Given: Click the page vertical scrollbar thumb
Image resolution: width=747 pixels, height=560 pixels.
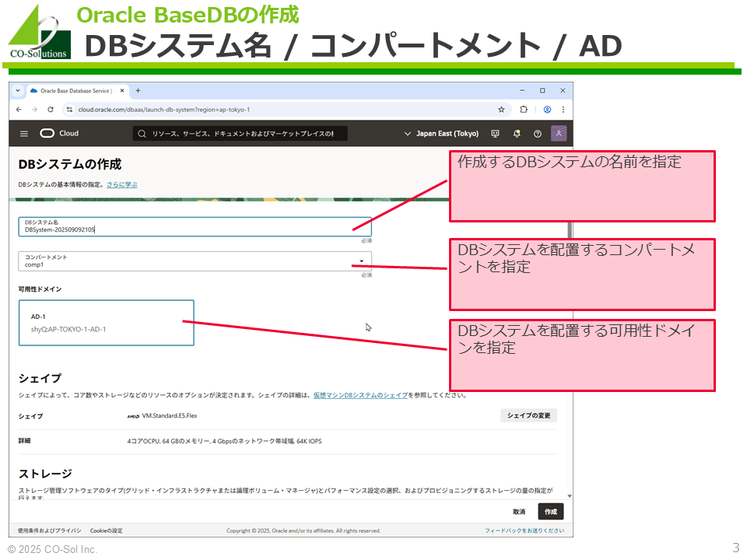Looking at the screenshot, I should coord(570,230).
